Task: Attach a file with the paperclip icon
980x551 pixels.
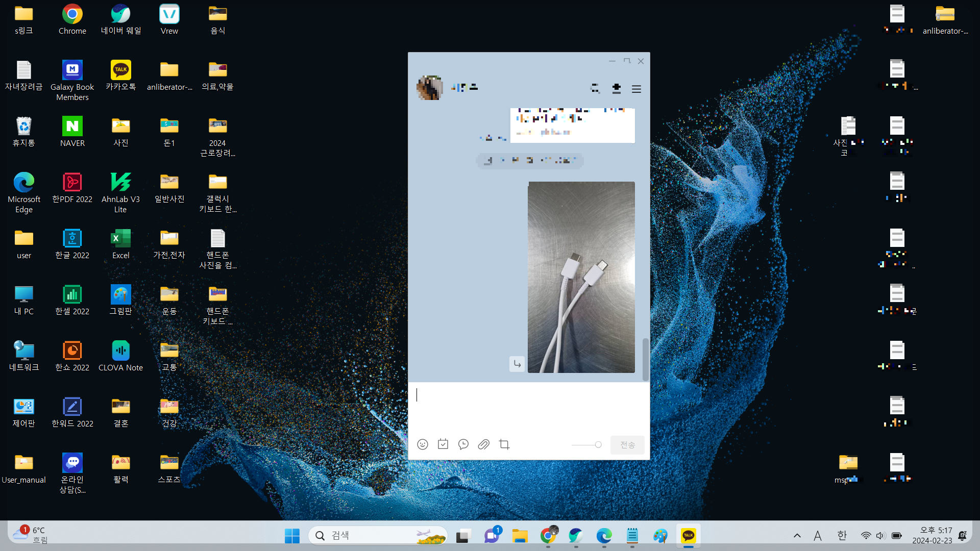Action: click(x=483, y=444)
